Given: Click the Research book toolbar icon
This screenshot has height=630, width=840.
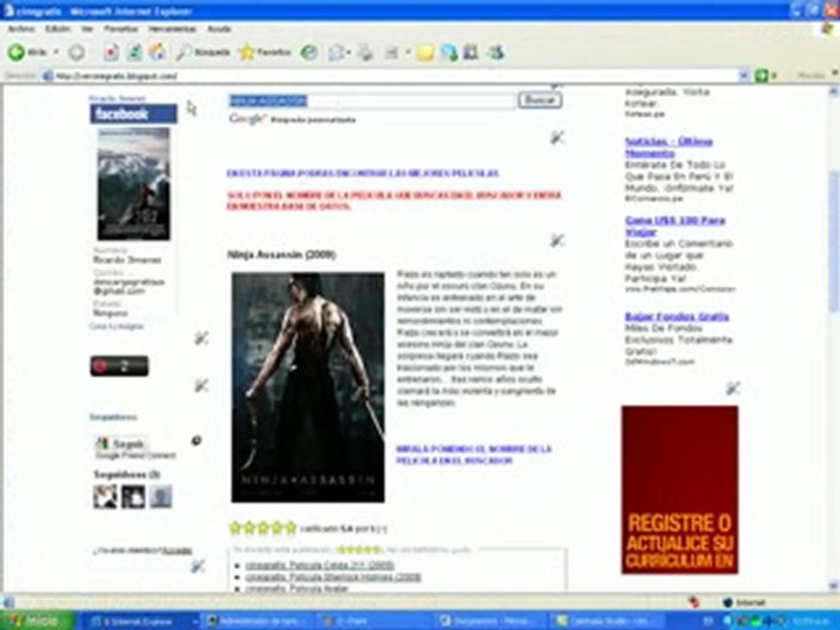Looking at the screenshot, I should (x=471, y=52).
